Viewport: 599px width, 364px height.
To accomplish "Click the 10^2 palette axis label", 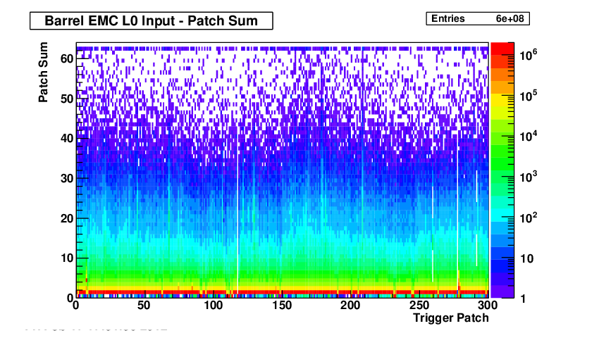I will (x=529, y=218).
